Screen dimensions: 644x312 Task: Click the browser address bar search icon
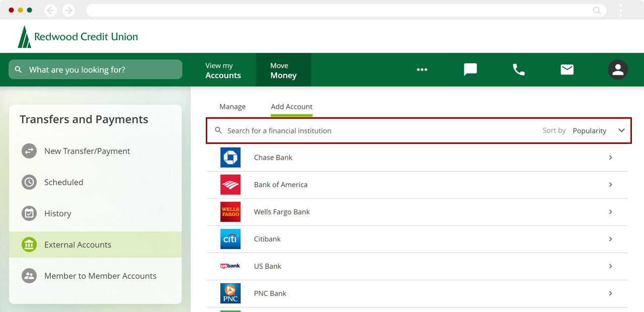click(597, 10)
